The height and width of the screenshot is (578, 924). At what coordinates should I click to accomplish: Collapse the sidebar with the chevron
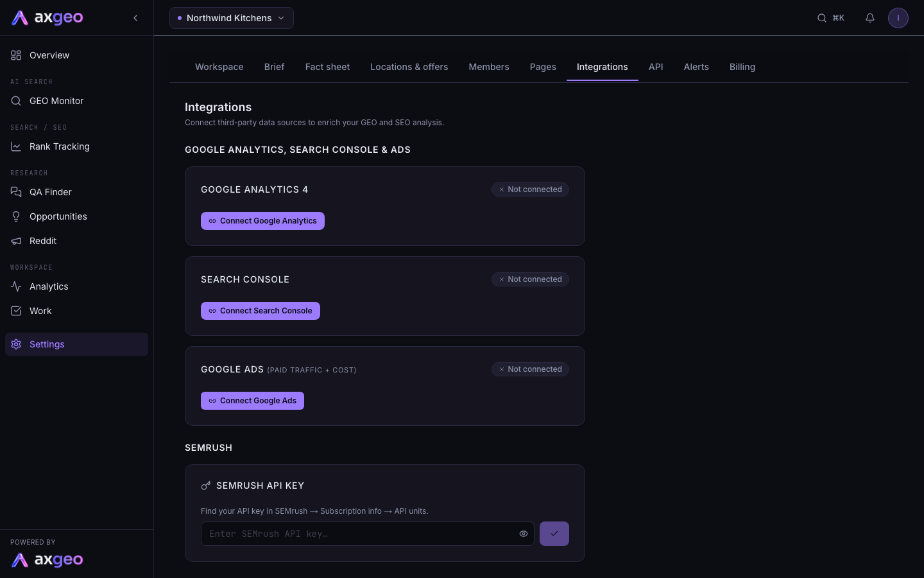pyautogui.click(x=135, y=18)
